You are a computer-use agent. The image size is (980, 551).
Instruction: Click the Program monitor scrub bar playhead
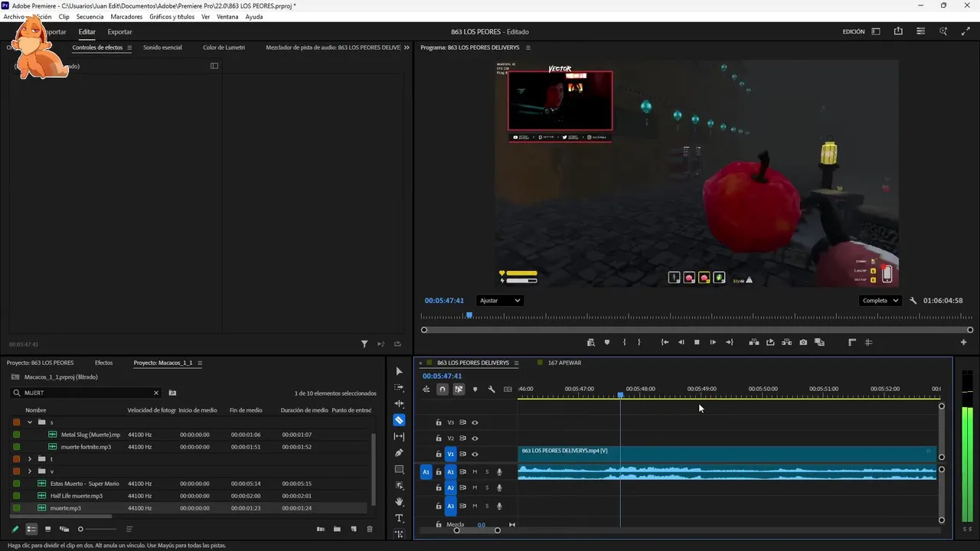[469, 315]
